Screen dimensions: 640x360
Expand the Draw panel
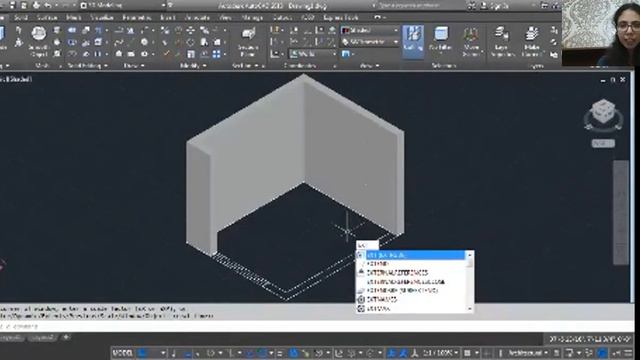pyautogui.click(x=134, y=65)
